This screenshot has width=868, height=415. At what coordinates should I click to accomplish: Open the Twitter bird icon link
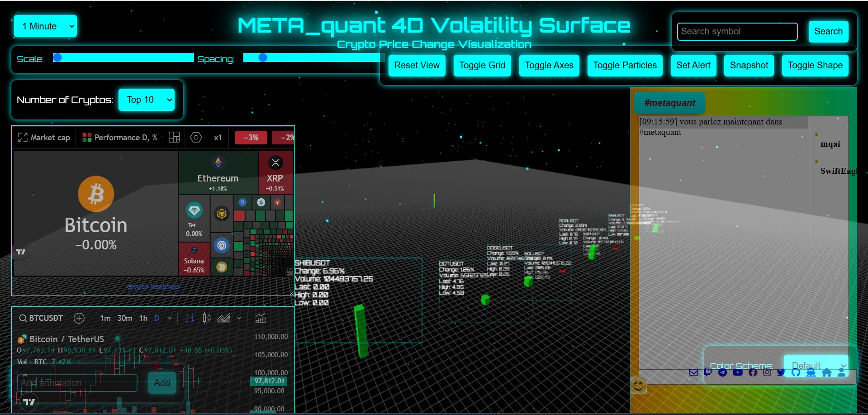(781, 372)
